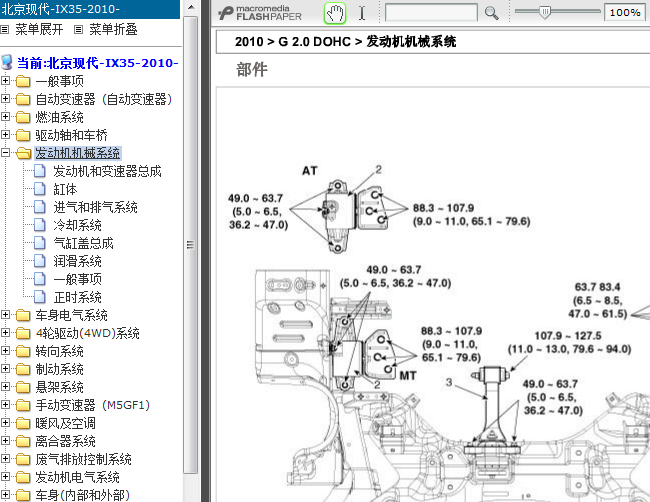Click the page icon beside 缸体
This screenshot has width=650, height=502.
click(x=39, y=189)
